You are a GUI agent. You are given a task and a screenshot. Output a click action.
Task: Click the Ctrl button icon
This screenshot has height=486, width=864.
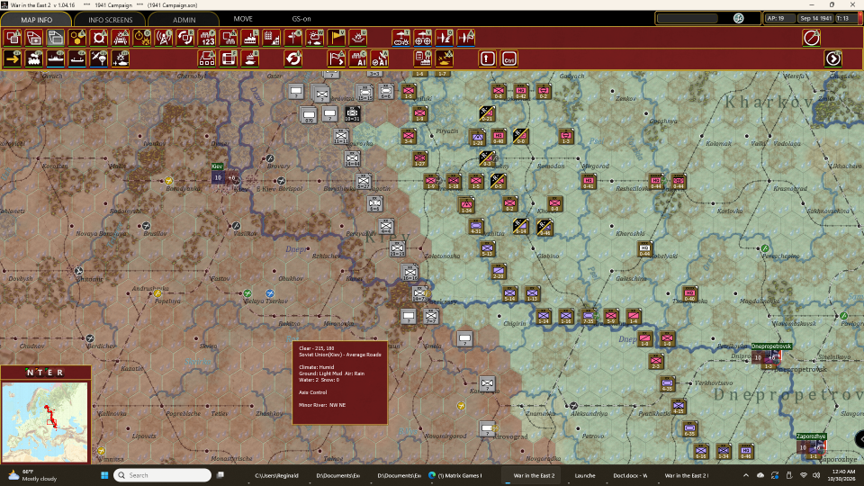(x=509, y=58)
